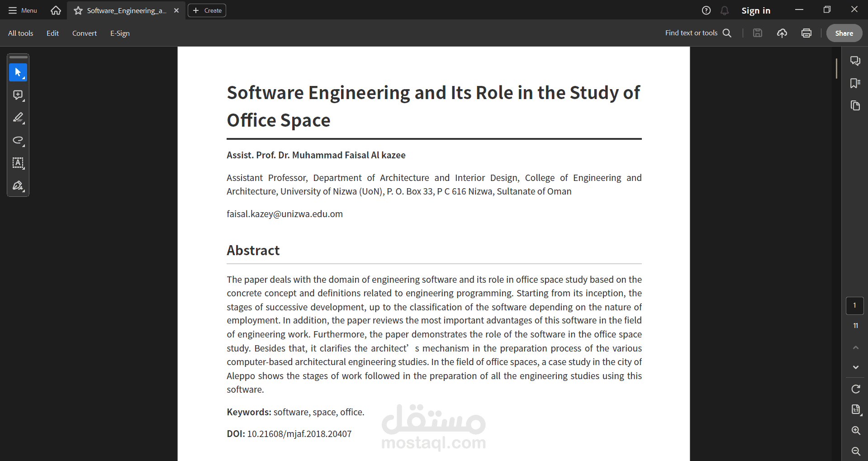Rotate the page view icon
Image resolution: width=868 pixels, height=461 pixels.
point(855,389)
